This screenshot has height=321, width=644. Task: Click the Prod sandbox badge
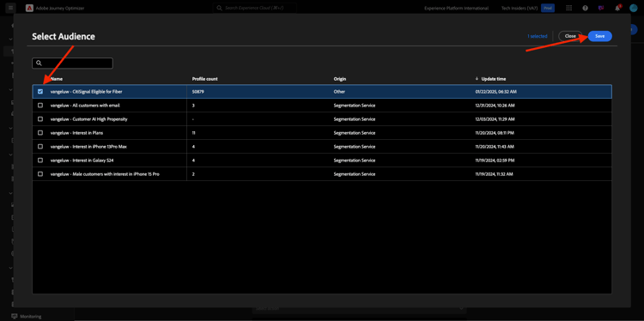(548, 8)
